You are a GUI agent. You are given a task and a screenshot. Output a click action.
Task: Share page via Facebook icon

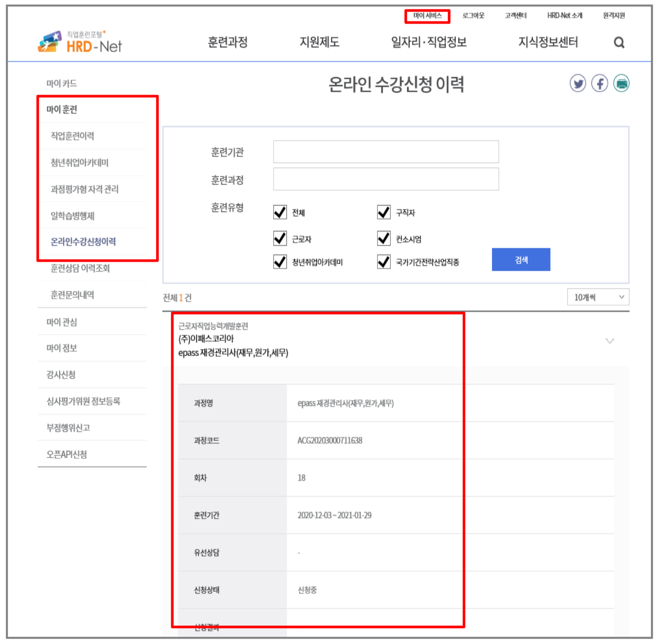(599, 83)
